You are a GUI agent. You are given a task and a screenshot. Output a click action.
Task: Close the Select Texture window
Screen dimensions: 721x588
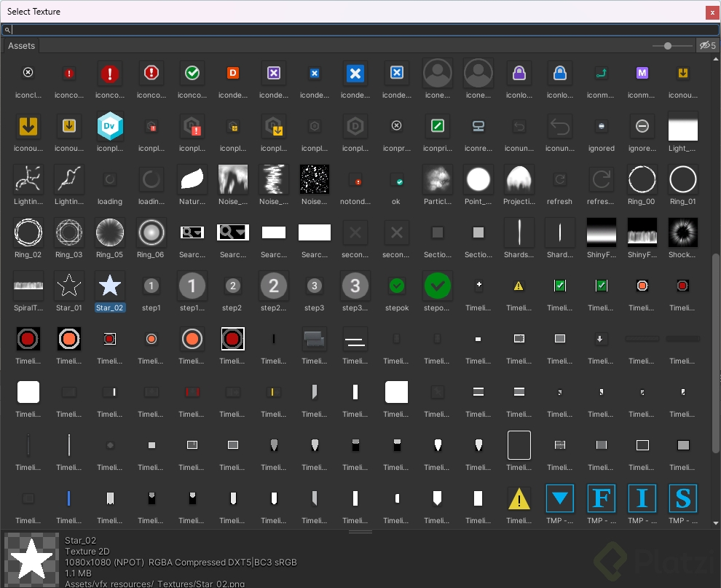[x=712, y=12]
